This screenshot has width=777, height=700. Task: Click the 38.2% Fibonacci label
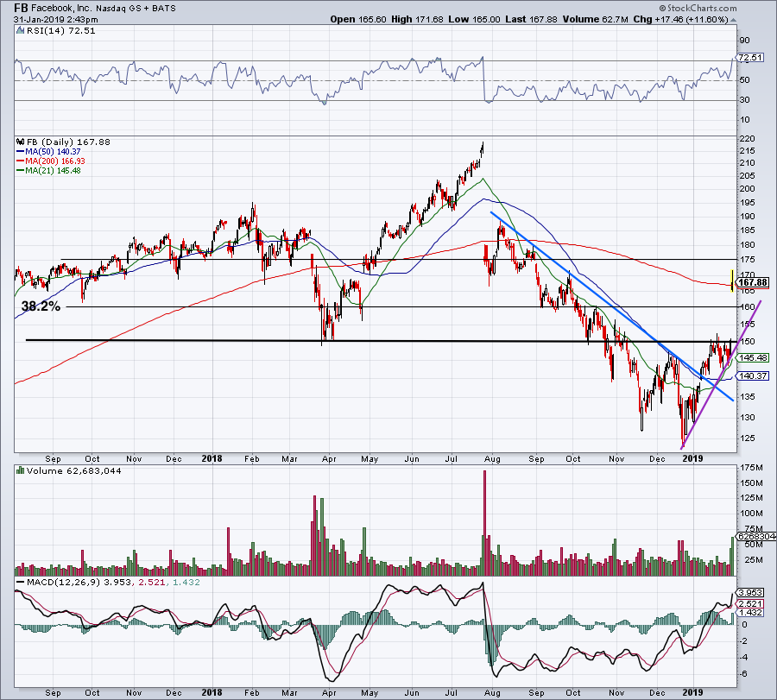click(41, 306)
